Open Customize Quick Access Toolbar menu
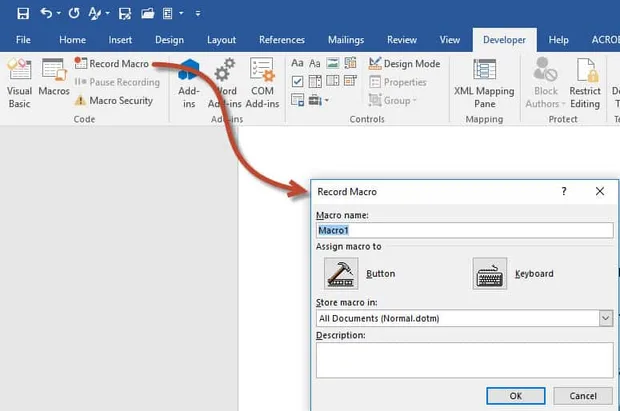The height and width of the screenshot is (411, 620). pos(198,14)
